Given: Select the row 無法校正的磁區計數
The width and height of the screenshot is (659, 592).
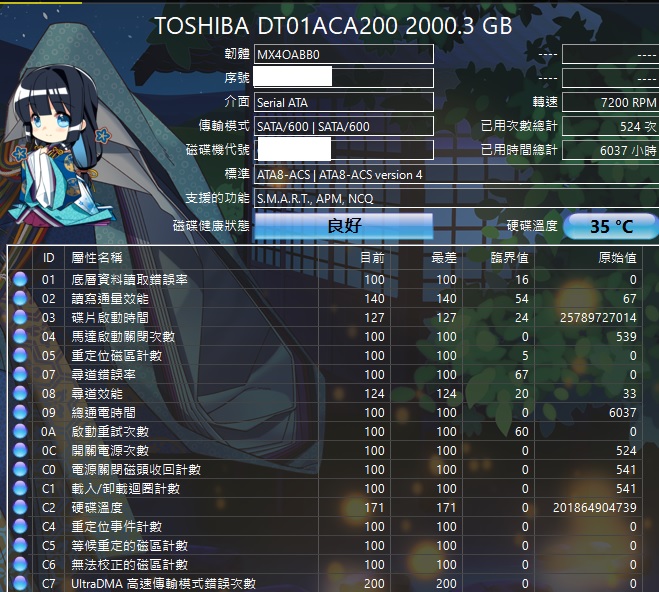Looking at the screenshot, I should 325,564.
